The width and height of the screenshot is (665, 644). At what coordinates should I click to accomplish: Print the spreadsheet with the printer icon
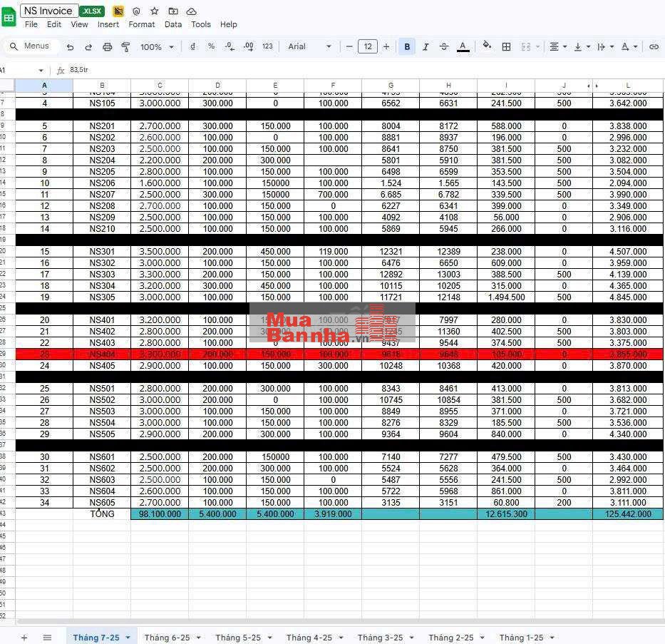point(107,47)
